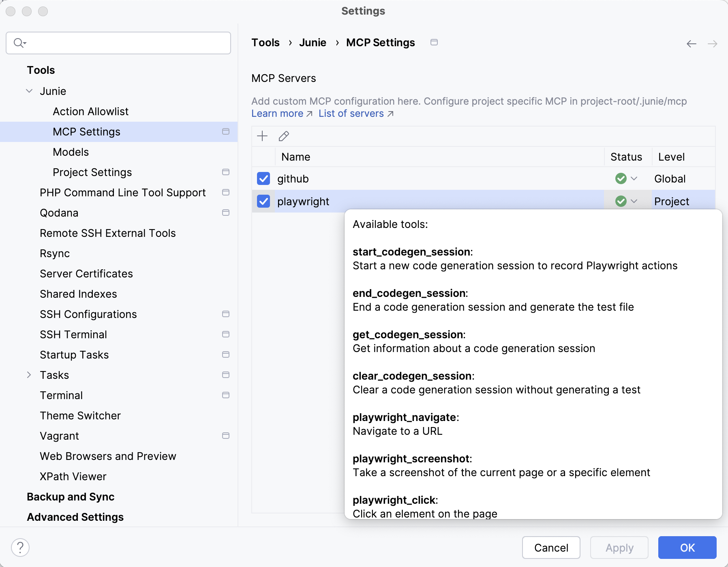Viewport: 728px width, 567px height.
Task: Open the playwright status dropdown chevron
Action: pyautogui.click(x=634, y=202)
